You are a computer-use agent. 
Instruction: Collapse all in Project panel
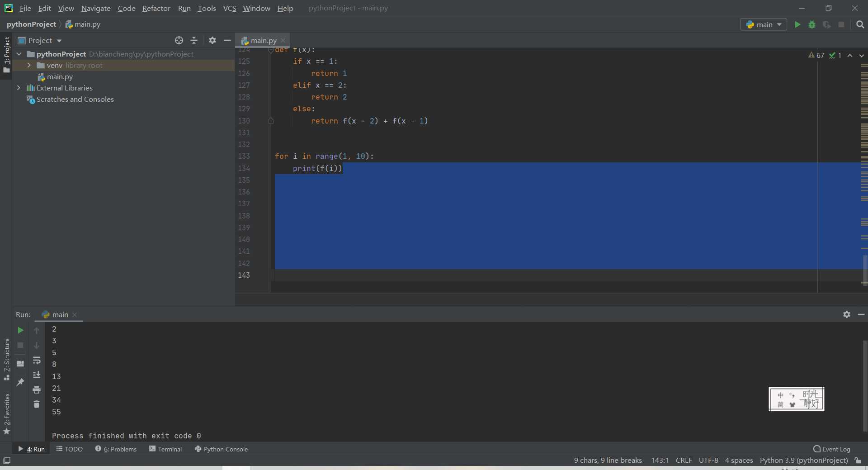pos(194,40)
